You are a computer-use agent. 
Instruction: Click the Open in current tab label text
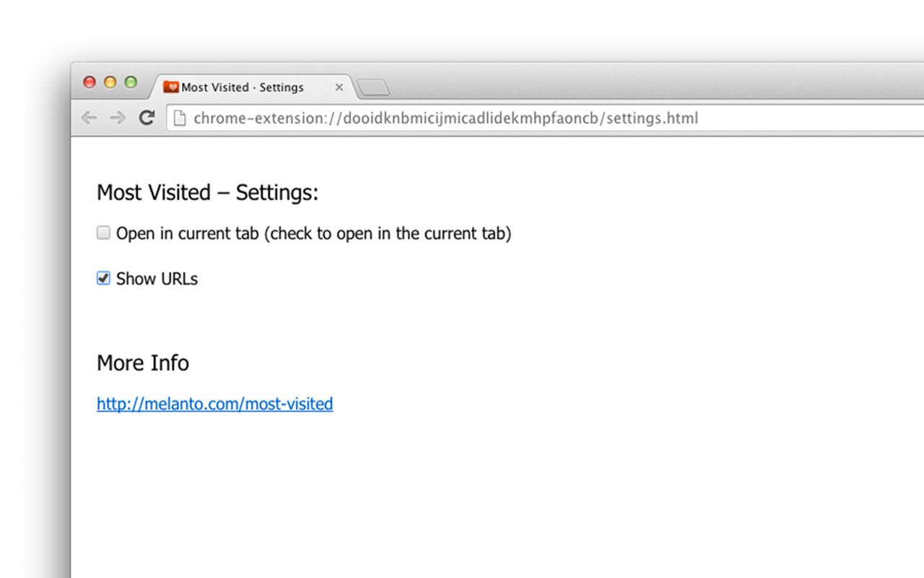(313, 233)
